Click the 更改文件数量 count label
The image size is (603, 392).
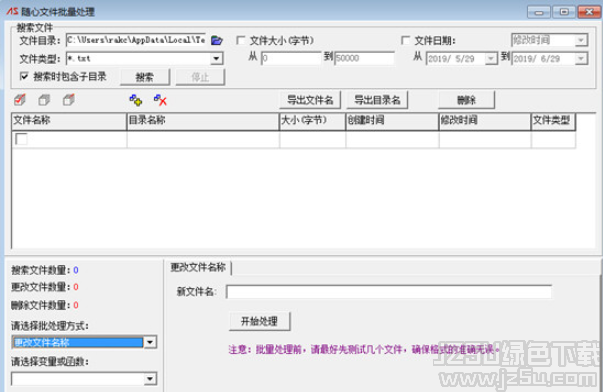45,287
